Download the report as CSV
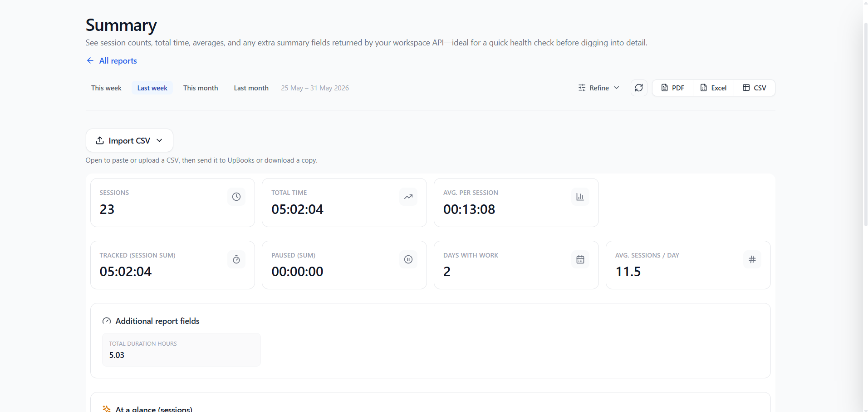 (x=754, y=88)
